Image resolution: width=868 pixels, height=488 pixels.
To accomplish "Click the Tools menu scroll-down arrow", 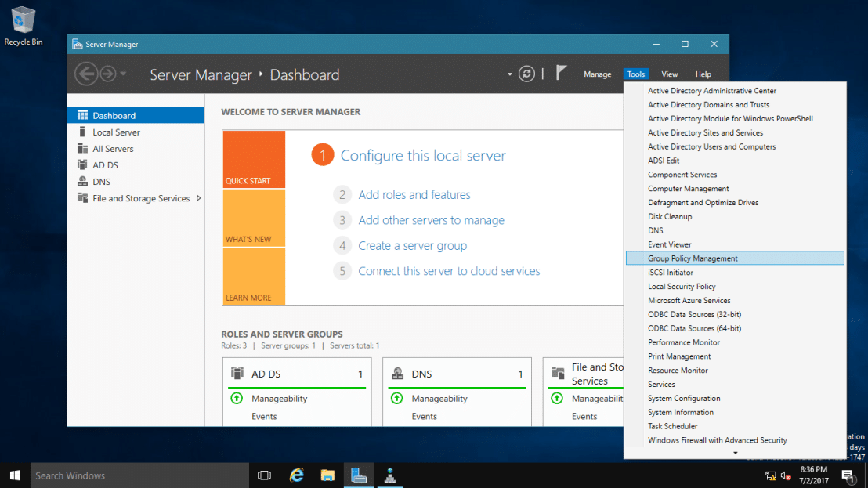I will pyautogui.click(x=735, y=453).
